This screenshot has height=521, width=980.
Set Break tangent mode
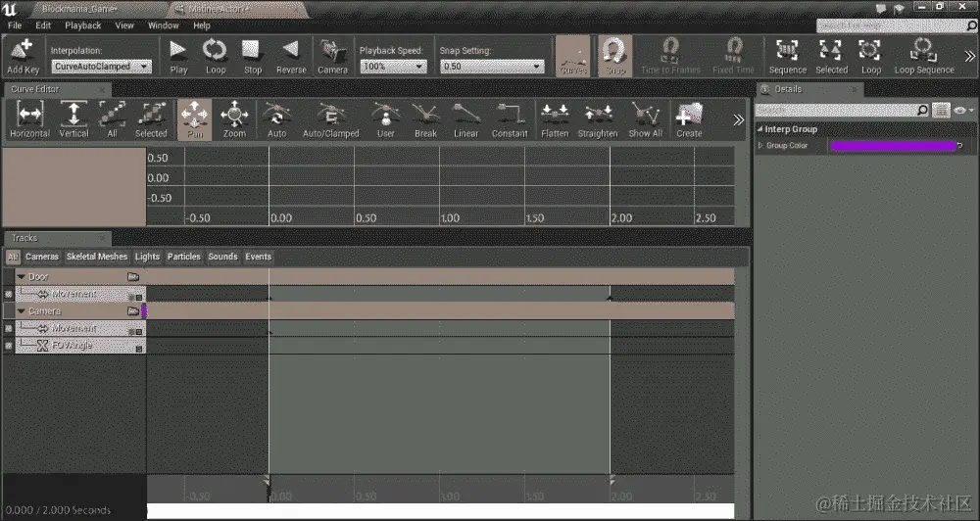(x=425, y=119)
